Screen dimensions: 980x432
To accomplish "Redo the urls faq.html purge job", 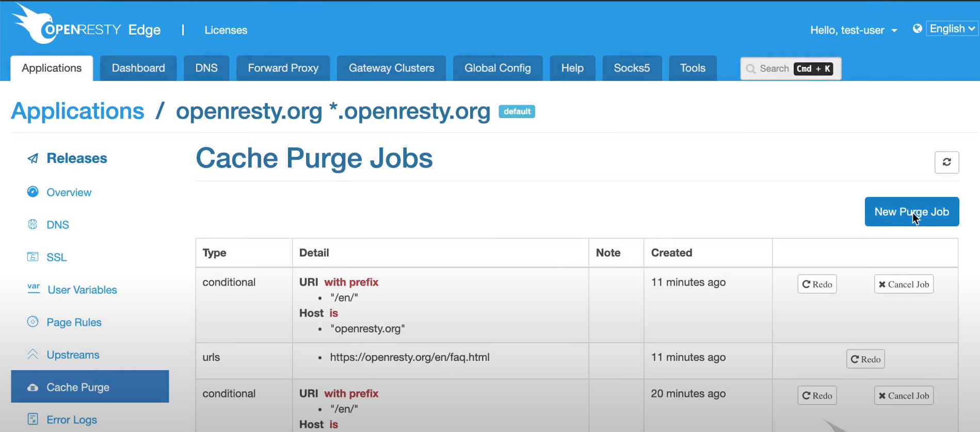I will 865,359.
